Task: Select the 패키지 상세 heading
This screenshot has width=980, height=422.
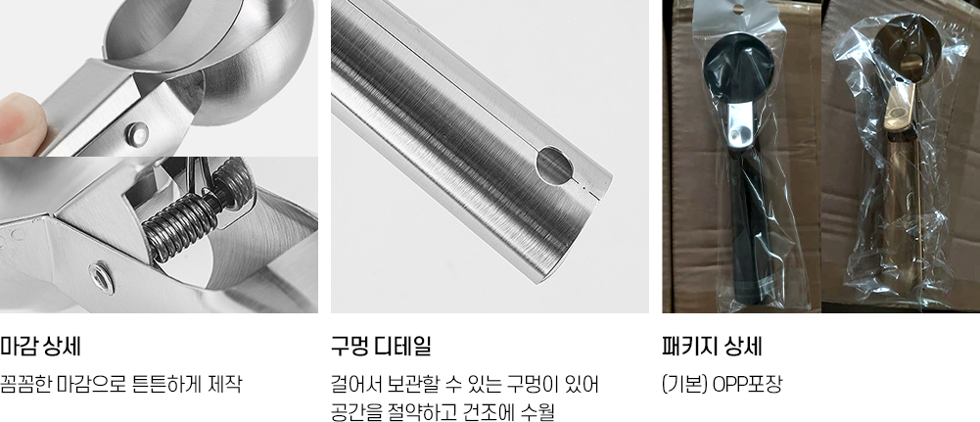Action: tap(712, 346)
